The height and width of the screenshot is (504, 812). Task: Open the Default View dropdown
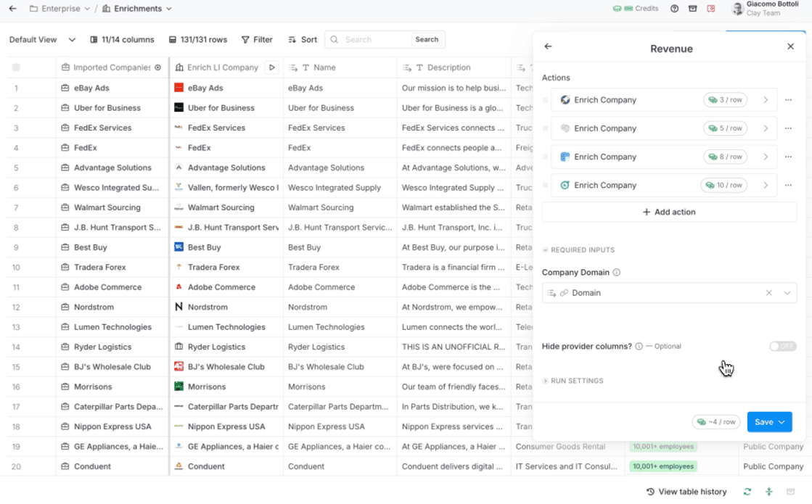[43, 39]
